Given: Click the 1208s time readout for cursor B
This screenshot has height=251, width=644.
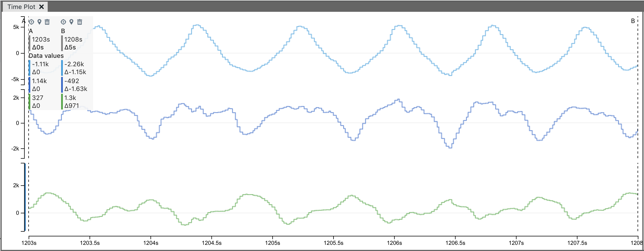Looking at the screenshot, I should (73, 39).
